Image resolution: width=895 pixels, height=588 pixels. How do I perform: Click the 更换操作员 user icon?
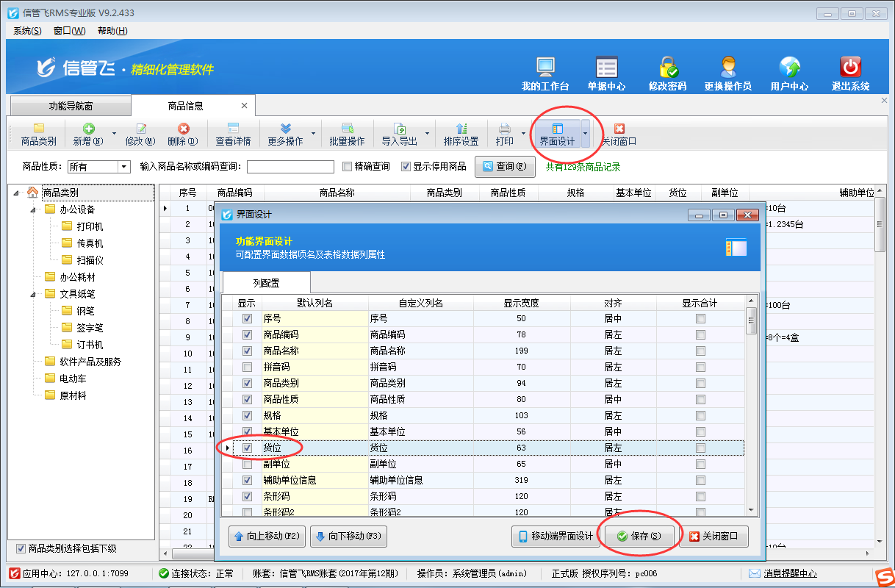[x=727, y=68]
